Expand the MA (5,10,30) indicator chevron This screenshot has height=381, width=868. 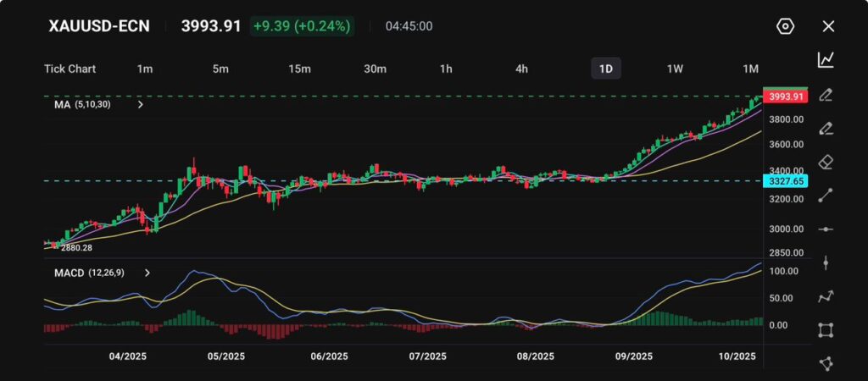coord(140,105)
